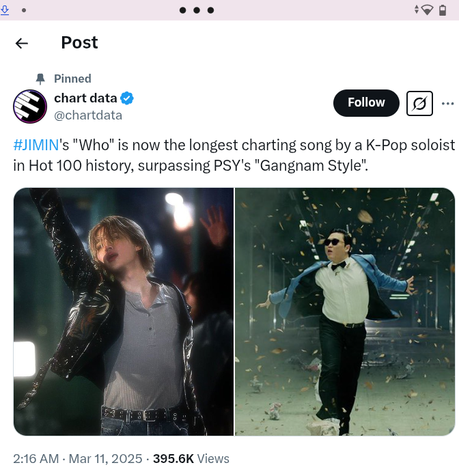Open the left photo of the singer

[124, 311]
